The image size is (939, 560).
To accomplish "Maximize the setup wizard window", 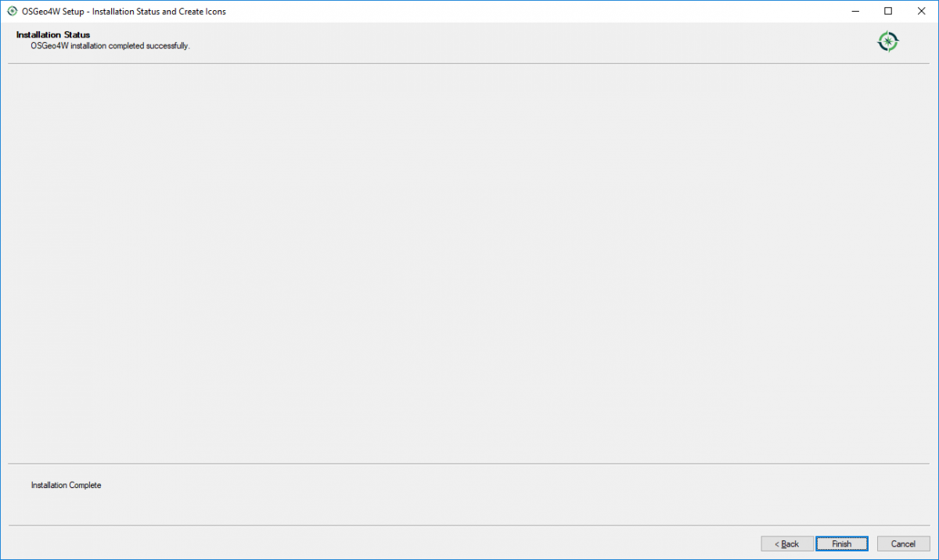I will pos(888,11).
